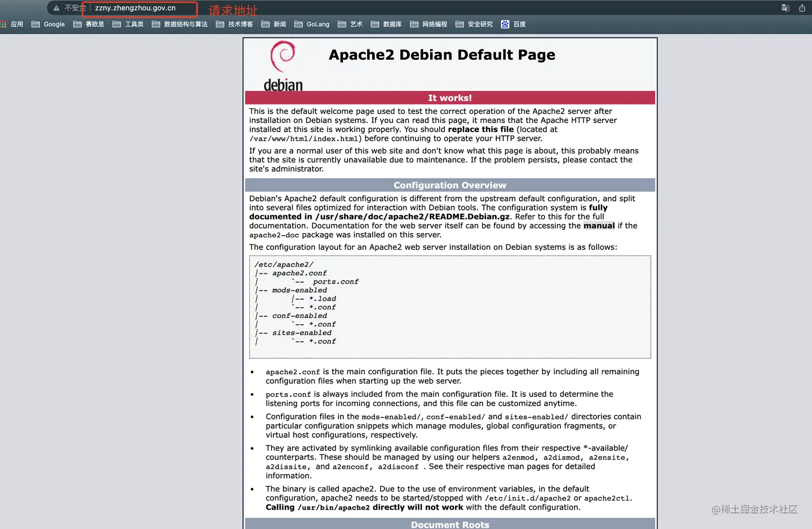Click the ports.conf line in config tree
Screen dimensions: 812x529
[x=336, y=281]
